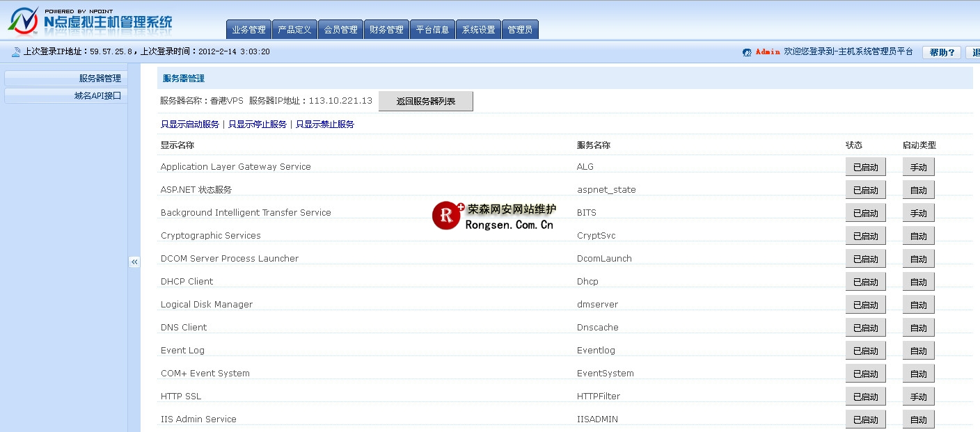The width and height of the screenshot is (980, 432).
Task: Click the Admin headset icon
Action: [747, 52]
